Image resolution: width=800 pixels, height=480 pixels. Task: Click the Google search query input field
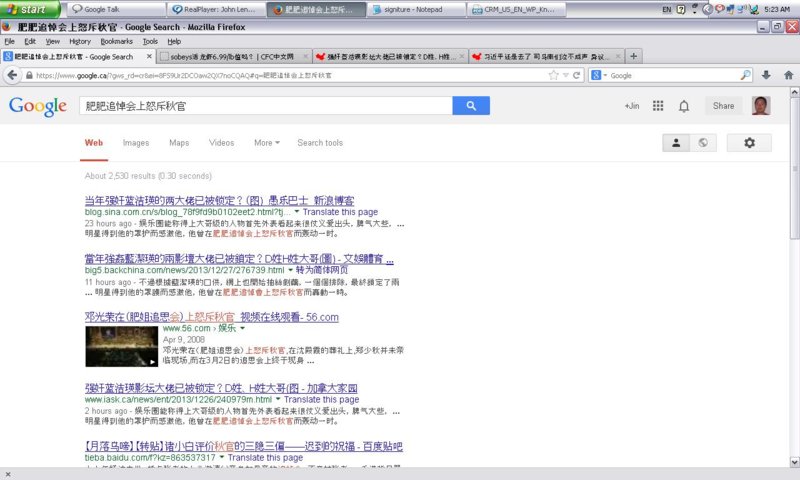pyautogui.click(x=266, y=106)
